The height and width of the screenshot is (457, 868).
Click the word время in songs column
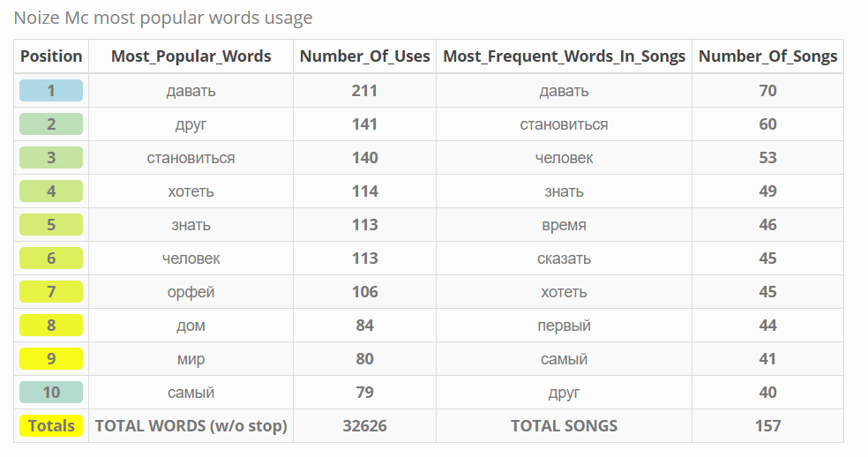564,225
